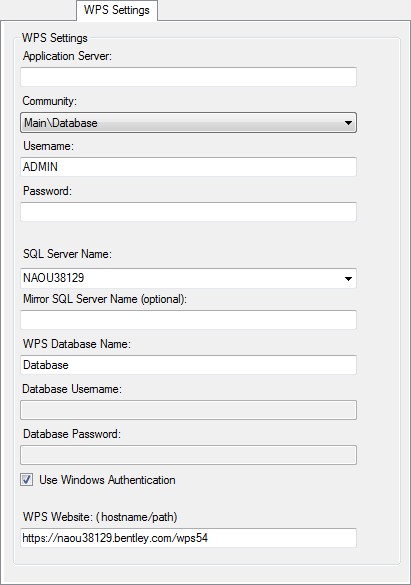Select the WPS Settings tab
Image resolution: width=411 pixels, height=585 pixels.
[x=117, y=10]
